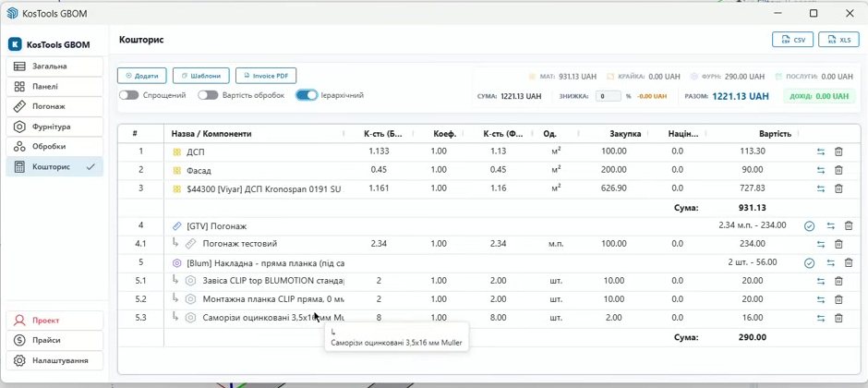Click swap icon in Погонаж тестовий row
This screenshot has width=868, height=388.
click(821, 244)
